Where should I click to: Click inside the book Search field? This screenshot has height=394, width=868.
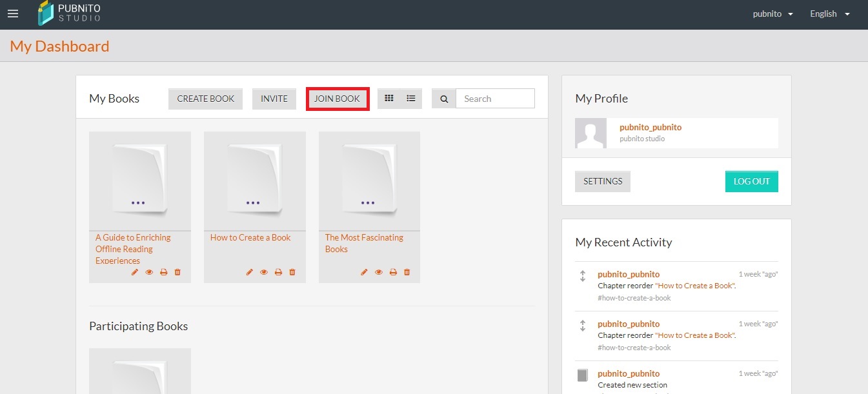(495, 99)
